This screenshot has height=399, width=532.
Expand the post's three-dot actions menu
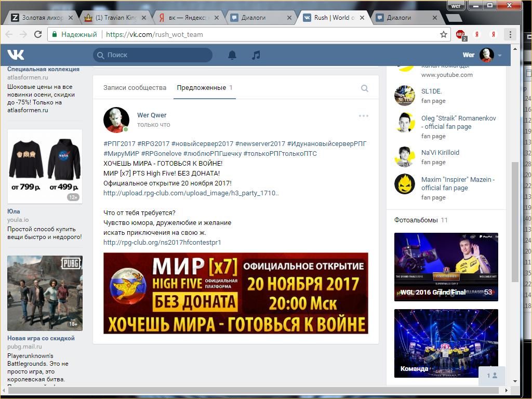click(x=363, y=116)
